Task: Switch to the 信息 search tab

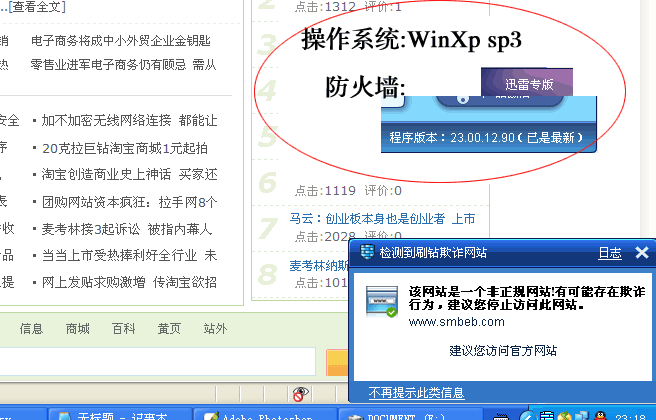Action: coord(31,329)
